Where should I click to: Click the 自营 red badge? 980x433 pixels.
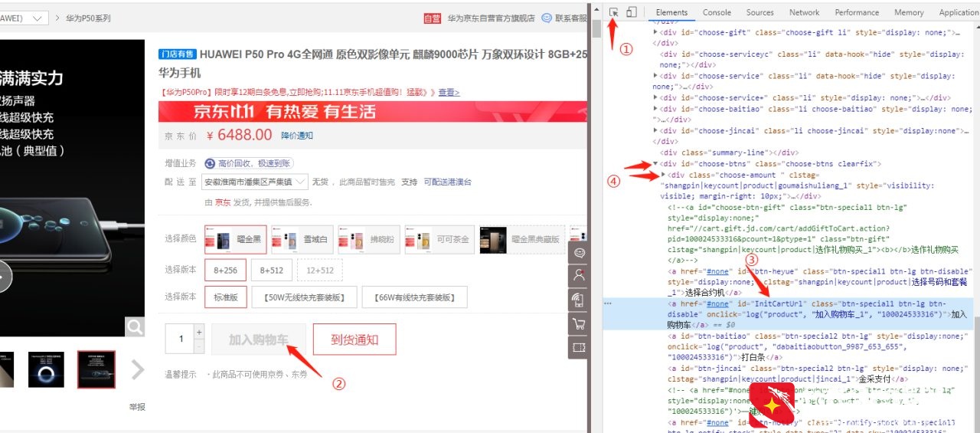(x=433, y=18)
